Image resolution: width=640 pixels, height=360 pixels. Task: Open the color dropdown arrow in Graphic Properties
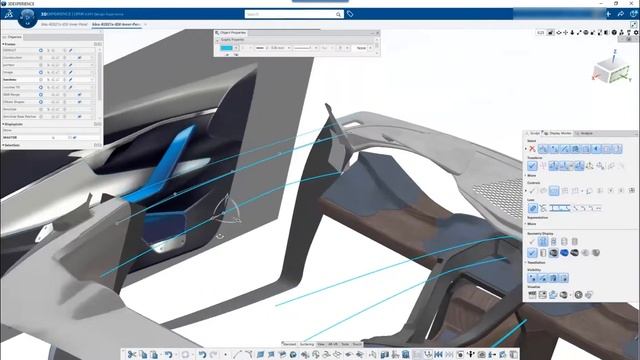(236, 48)
